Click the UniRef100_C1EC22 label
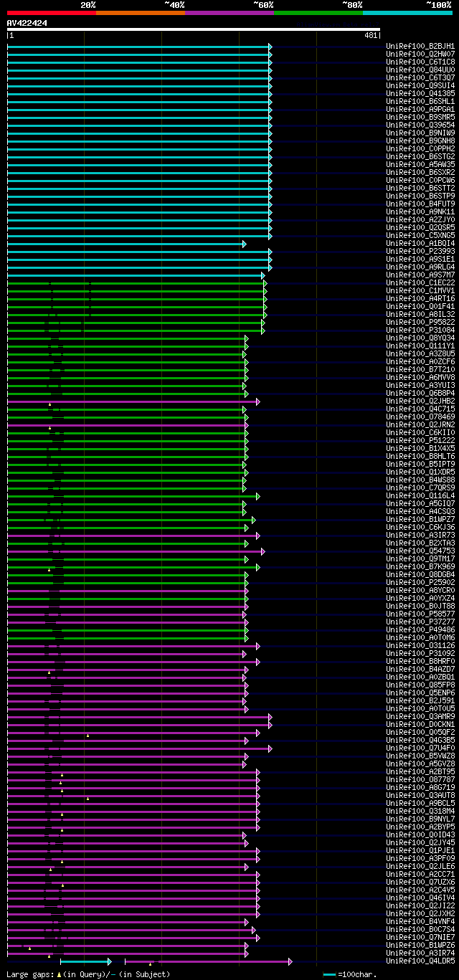 (420, 282)
